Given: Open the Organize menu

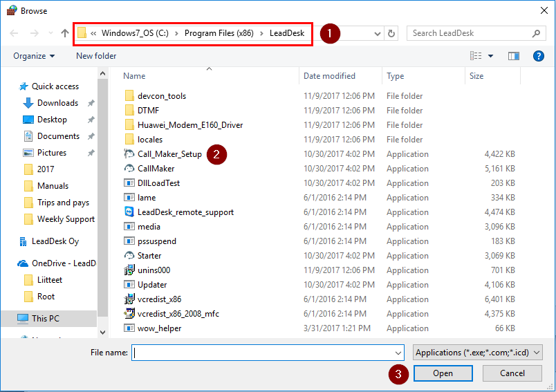Looking at the screenshot, I should 34,56.
